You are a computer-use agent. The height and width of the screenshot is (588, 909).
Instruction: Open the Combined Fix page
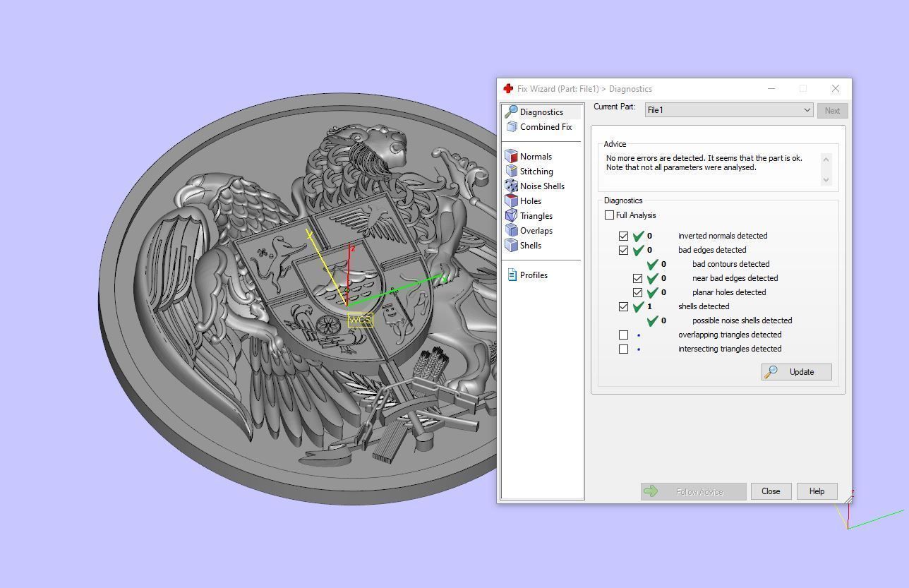546,127
